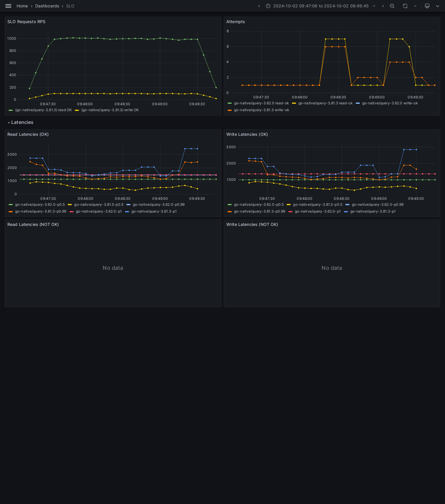Click yellow swatch for write OK series
The height and width of the screenshot is (504, 445).
(x=77, y=110)
